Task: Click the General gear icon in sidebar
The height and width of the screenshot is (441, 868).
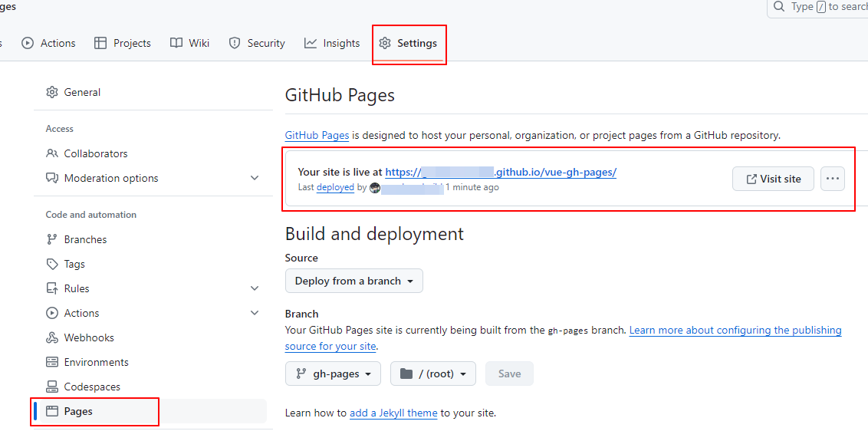Action: pos(52,92)
